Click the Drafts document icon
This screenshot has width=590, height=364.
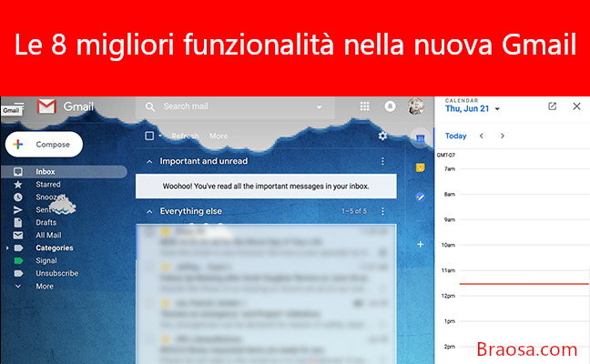[x=17, y=223]
